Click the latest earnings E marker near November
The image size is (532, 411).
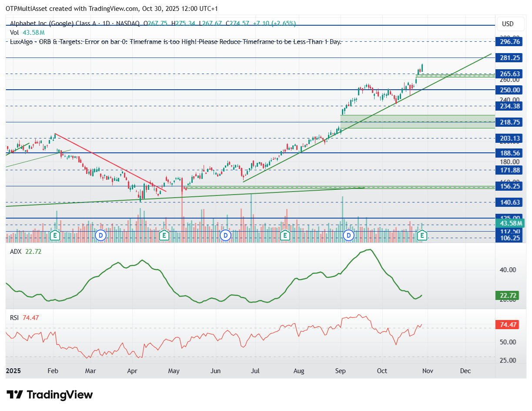(x=422, y=236)
